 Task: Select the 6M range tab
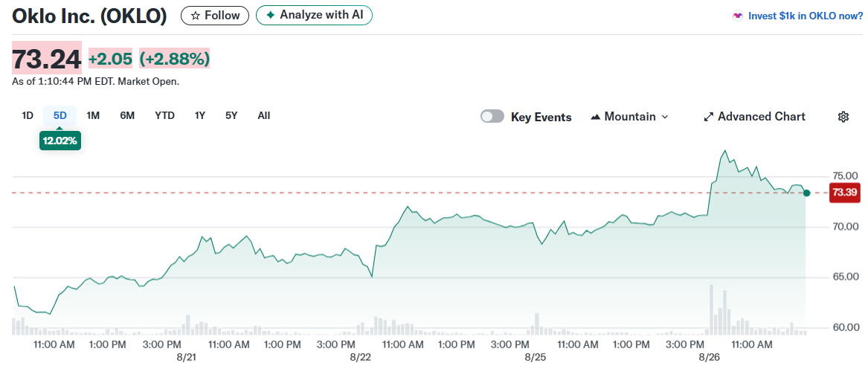click(127, 116)
